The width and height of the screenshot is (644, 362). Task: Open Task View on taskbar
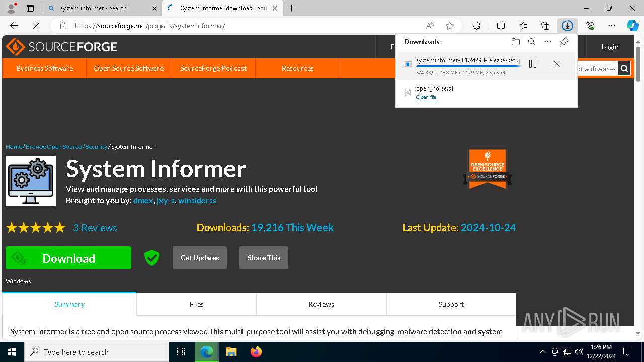coord(181,352)
